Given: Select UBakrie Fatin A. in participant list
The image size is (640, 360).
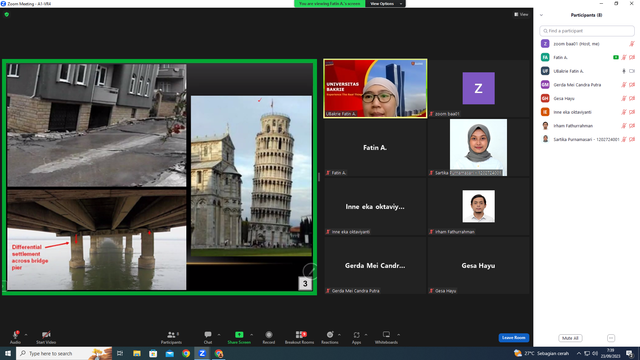Looking at the screenshot, I should [587, 71].
